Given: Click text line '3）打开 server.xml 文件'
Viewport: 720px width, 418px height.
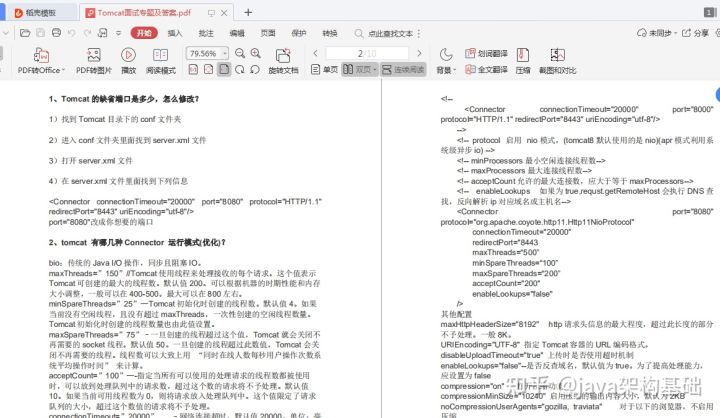Looking at the screenshot, I should pyautogui.click(x=90, y=161).
